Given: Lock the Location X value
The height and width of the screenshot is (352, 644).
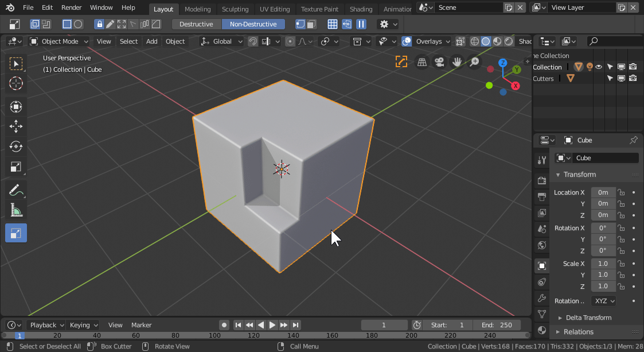Looking at the screenshot, I should 620,192.
